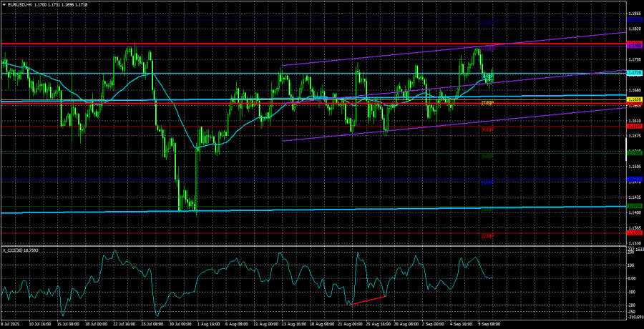644x329 pixels.
Task: Click the -310.691 CCI scale minimum value
Action: click(633, 317)
